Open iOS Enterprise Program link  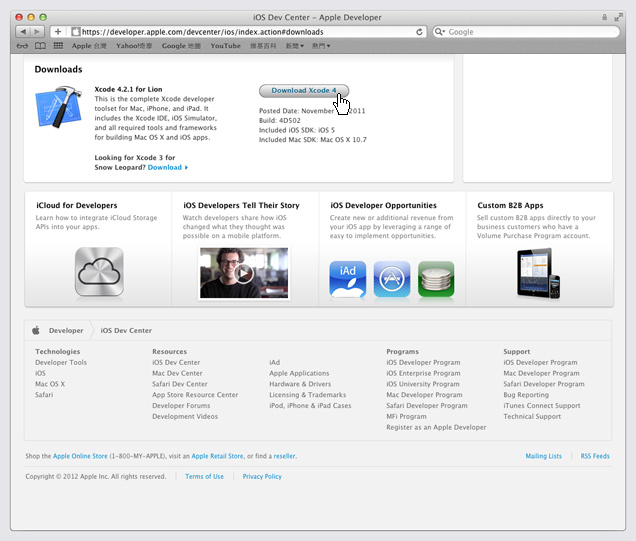click(423, 373)
